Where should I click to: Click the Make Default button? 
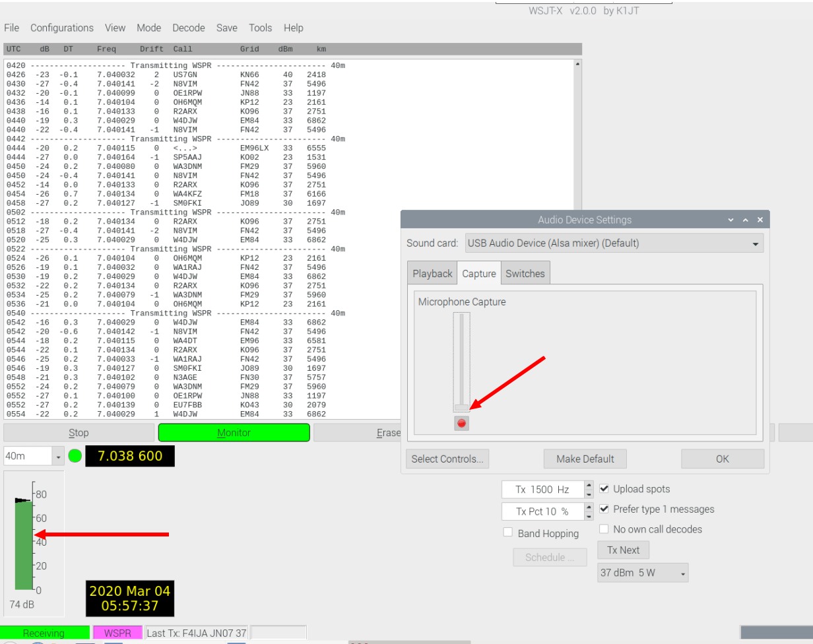[585, 459]
